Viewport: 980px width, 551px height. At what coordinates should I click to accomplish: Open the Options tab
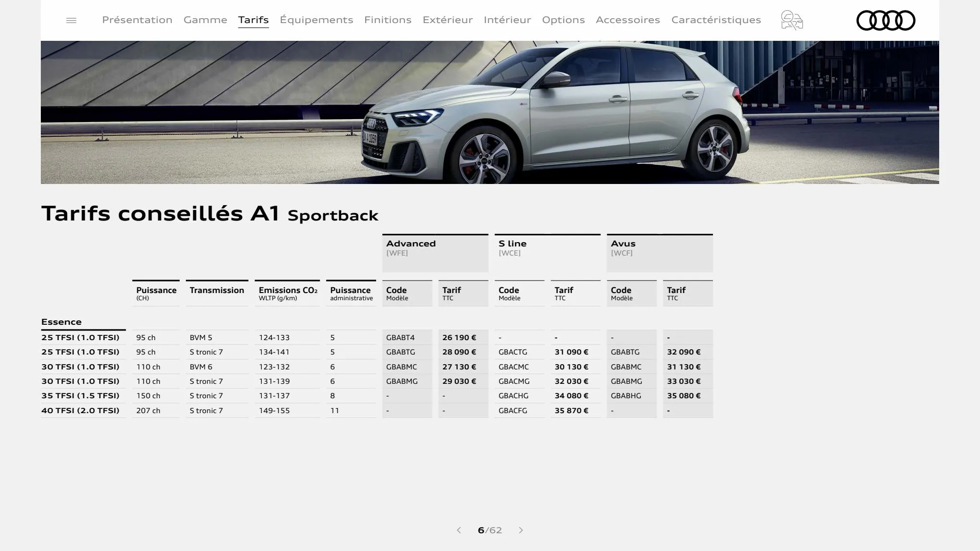pos(563,20)
